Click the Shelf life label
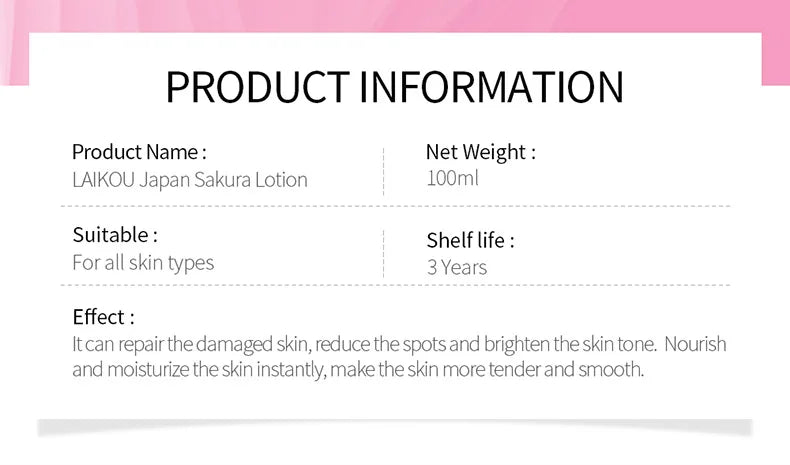 pos(470,240)
